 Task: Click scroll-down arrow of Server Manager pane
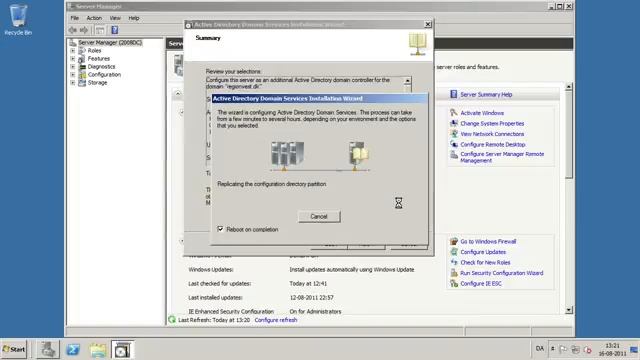tap(569, 310)
